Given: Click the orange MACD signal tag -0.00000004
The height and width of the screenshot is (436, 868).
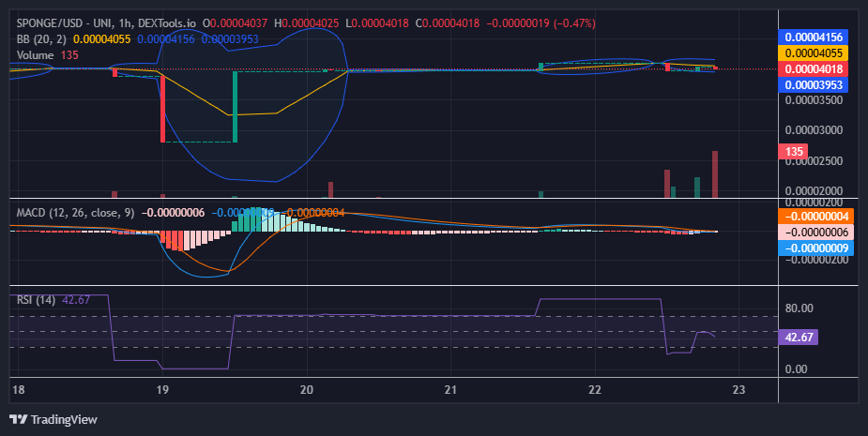Looking at the screenshot, I should click(x=816, y=217).
